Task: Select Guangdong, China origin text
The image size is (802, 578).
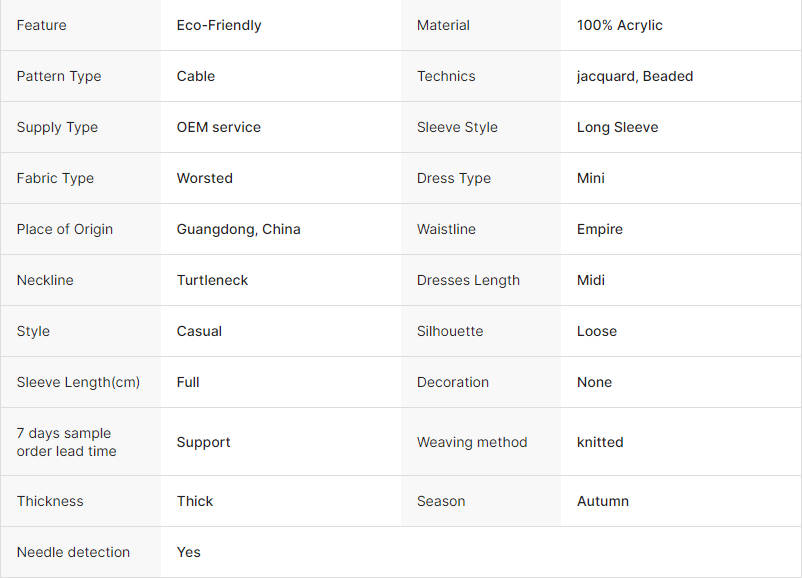Action: click(x=238, y=230)
